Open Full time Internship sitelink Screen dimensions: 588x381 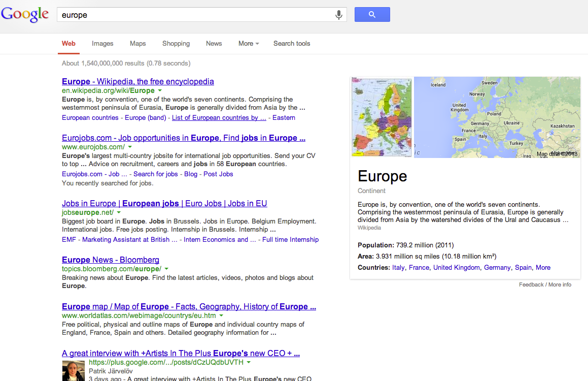pos(290,239)
